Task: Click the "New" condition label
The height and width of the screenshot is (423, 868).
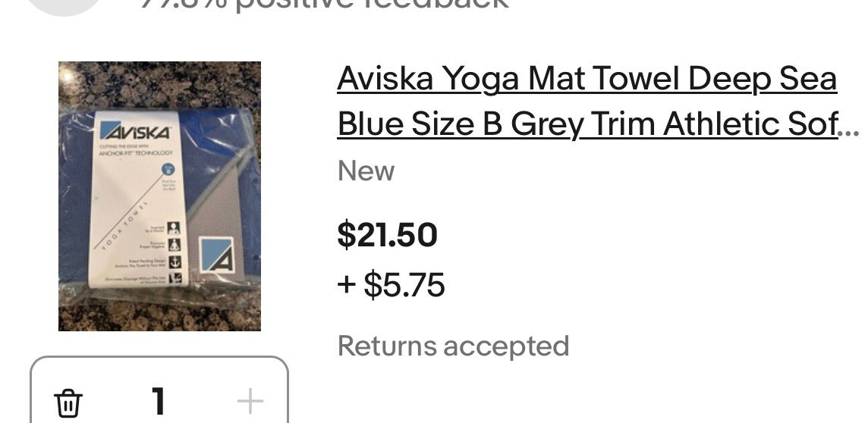Action: pos(366,171)
